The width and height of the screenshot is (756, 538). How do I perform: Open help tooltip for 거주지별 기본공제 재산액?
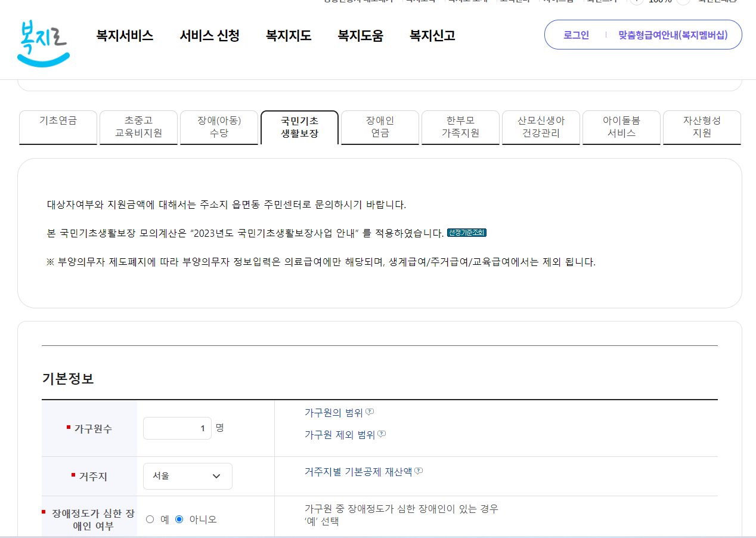click(x=419, y=470)
